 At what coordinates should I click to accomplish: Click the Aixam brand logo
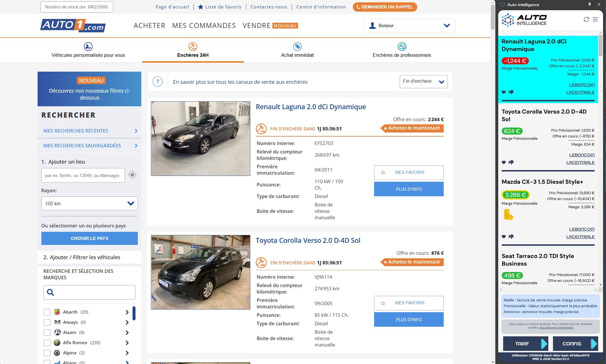coord(57,332)
